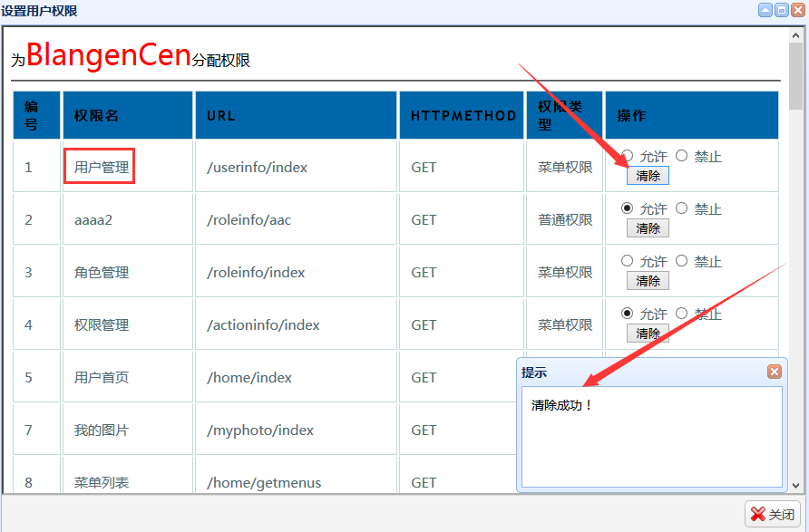The image size is (809, 532).
Task: Click the /home/getmenus URL cell
Action: (x=296, y=476)
